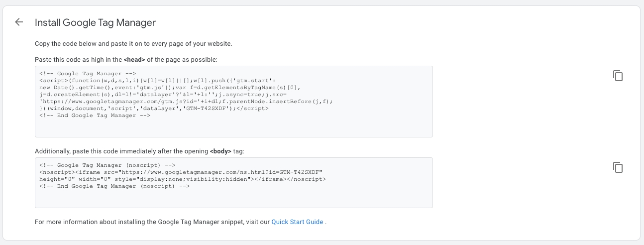Viewport: 644px width, 245px height.
Task: Click the '<!-- Google Tag Manager (noscript) -->' line
Action: coord(107,165)
